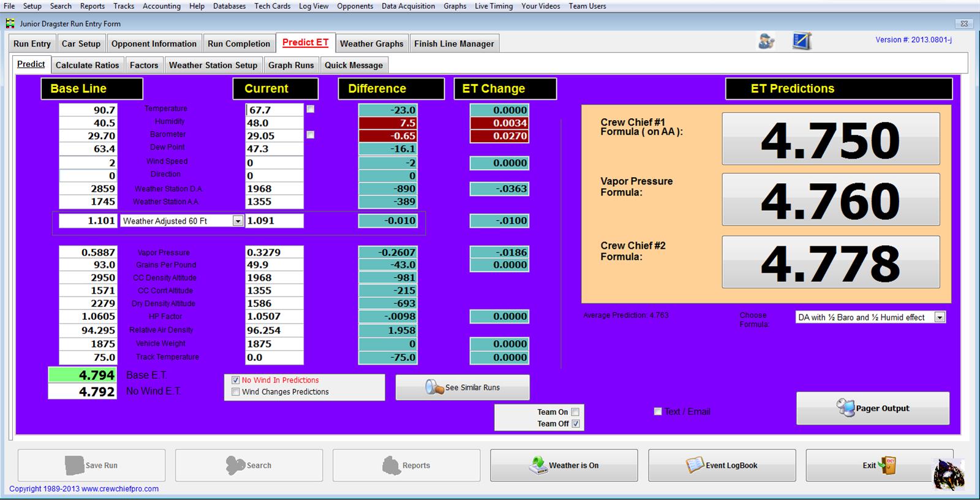Click the Crew Chief #1 prediction 4.750 button
This screenshot has width=980, height=500.
pyautogui.click(x=830, y=139)
